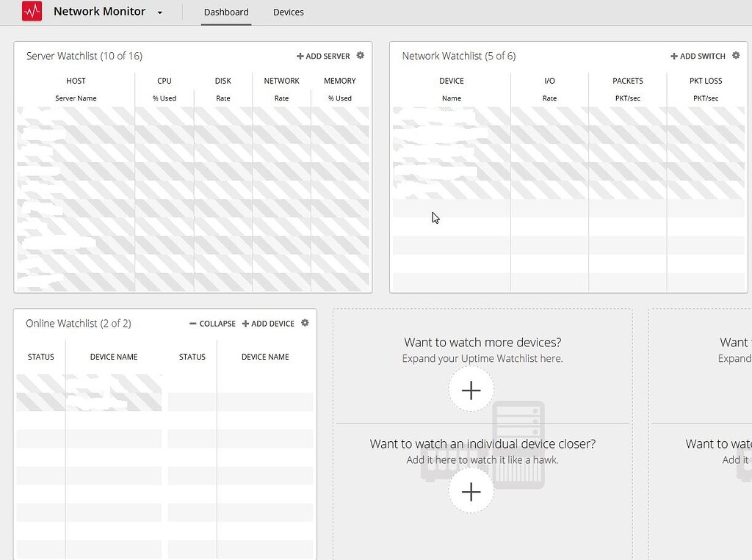Open the Network Watchlist settings gear
The height and width of the screenshot is (560, 752).
[735, 54]
